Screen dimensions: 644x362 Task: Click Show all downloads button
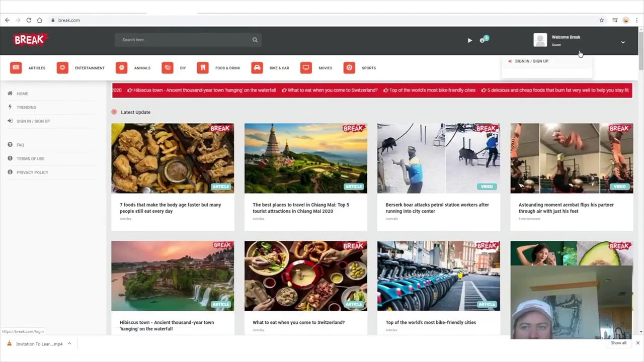(618, 343)
